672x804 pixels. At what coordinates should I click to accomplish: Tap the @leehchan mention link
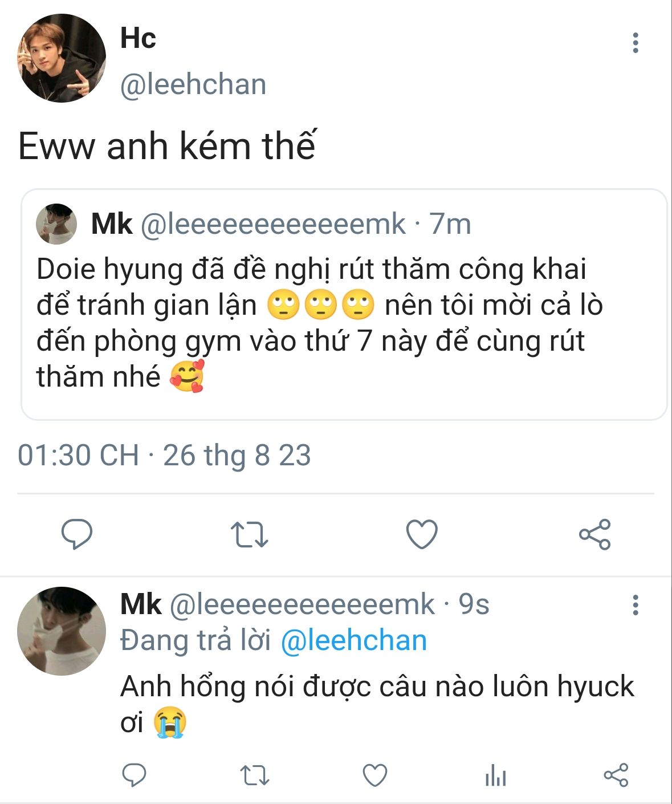(x=354, y=640)
